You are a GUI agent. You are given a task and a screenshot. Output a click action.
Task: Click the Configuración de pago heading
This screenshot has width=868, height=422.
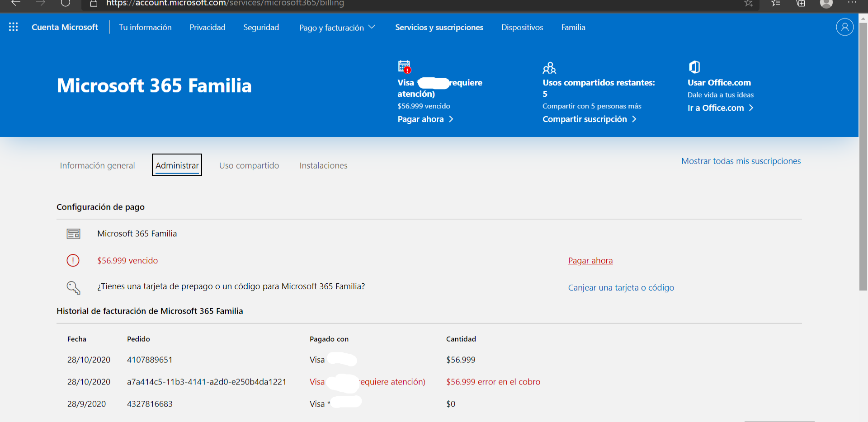tap(100, 207)
